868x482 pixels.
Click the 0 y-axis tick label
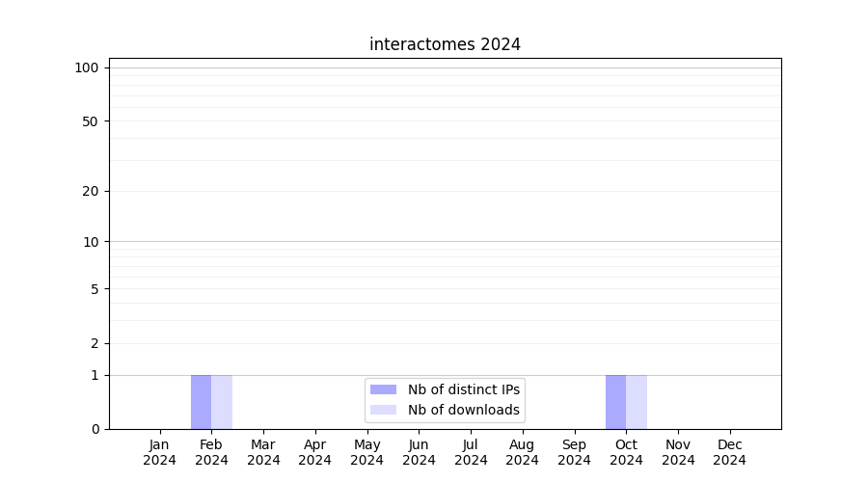95,429
